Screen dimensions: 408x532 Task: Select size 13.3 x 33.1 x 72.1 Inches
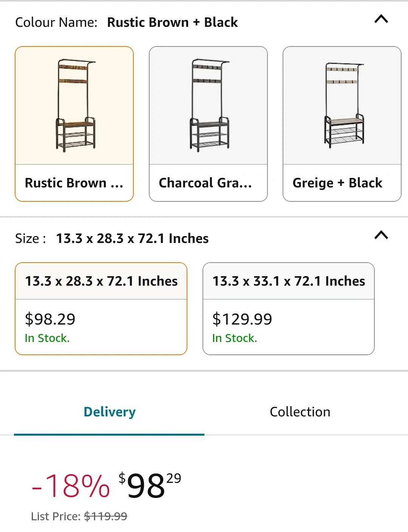(289, 281)
